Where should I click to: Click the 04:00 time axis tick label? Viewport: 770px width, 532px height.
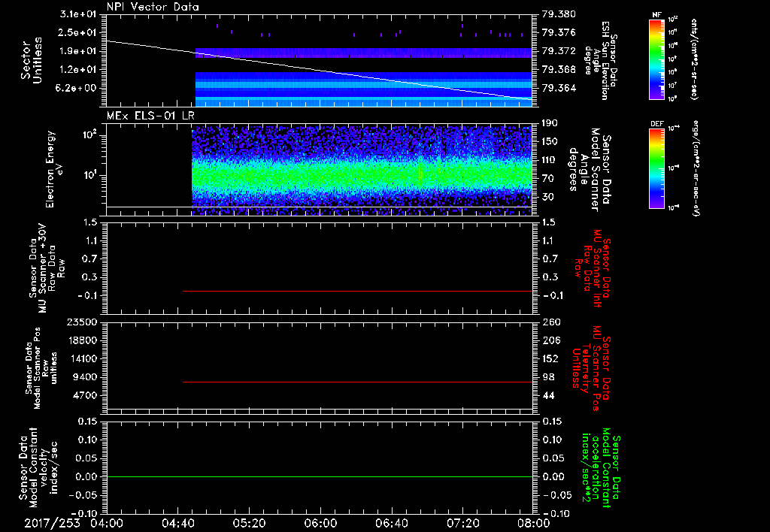click(x=107, y=523)
